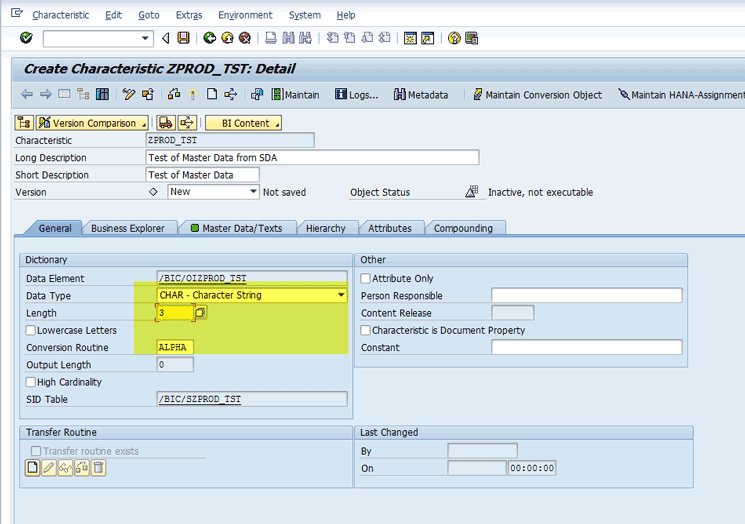Click the Maintain Conversion Object button
Image resolution: width=745 pixels, height=524 pixels.
(x=537, y=95)
